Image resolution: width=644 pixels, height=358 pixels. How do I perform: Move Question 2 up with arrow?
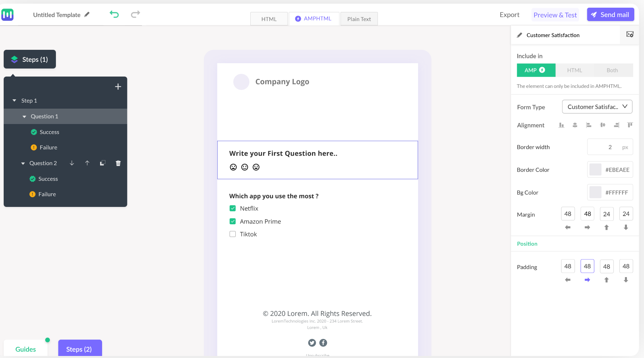87,163
